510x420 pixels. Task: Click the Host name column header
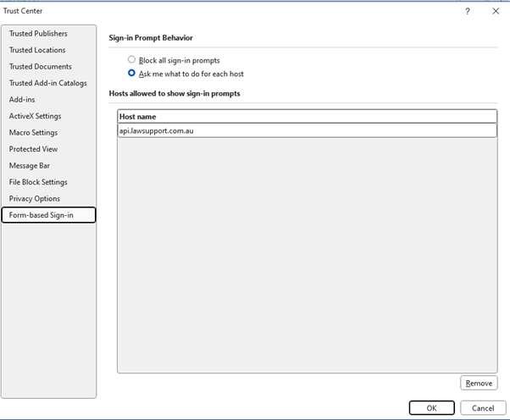pyautogui.click(x=307, y=116)
